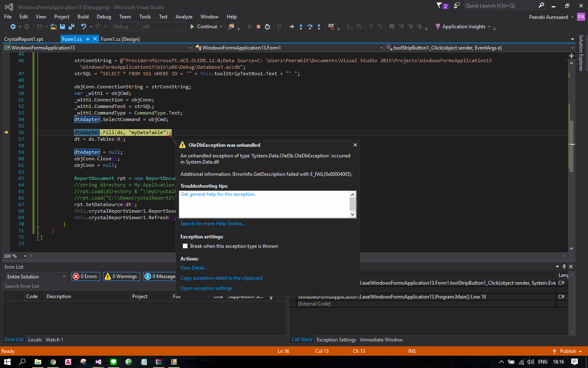Click down arrow of troubleshooting tips scrollbar
Screen dimensions: 588x368
352,214
